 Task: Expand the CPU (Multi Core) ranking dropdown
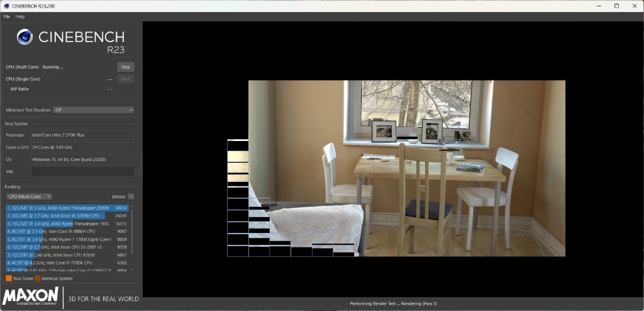tap(29, 196)
